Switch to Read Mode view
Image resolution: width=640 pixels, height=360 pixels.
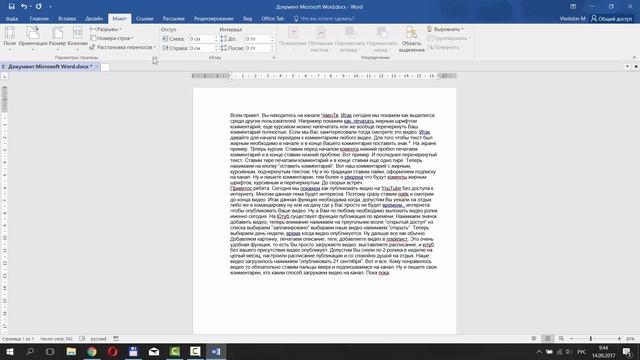click(x=534, y=339)
